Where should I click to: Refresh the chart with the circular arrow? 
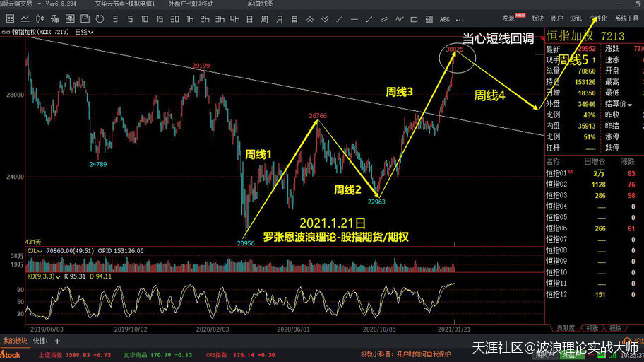(x=100, y=19)
